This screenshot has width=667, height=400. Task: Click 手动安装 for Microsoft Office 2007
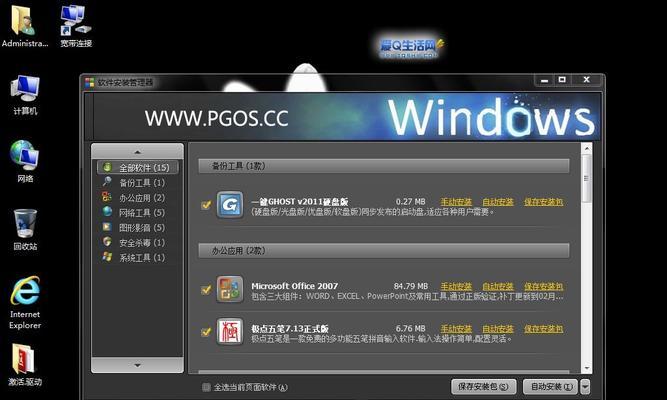point(456,286)
